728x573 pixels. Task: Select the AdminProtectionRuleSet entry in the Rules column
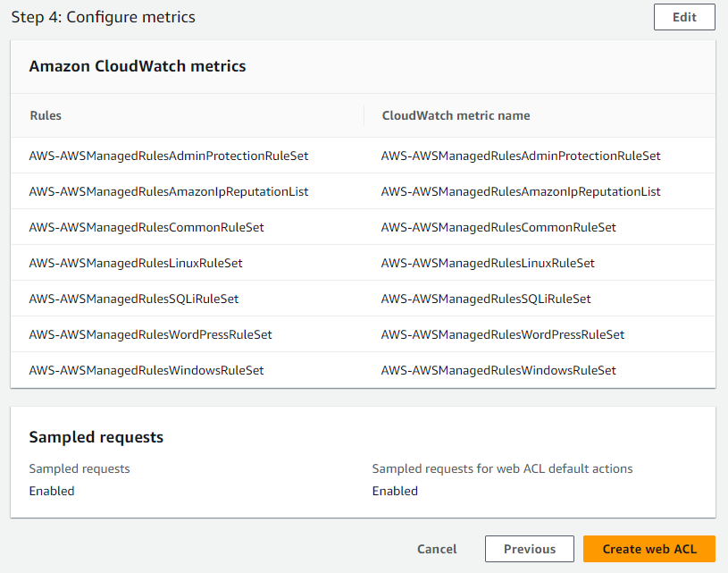coord(168,156)
